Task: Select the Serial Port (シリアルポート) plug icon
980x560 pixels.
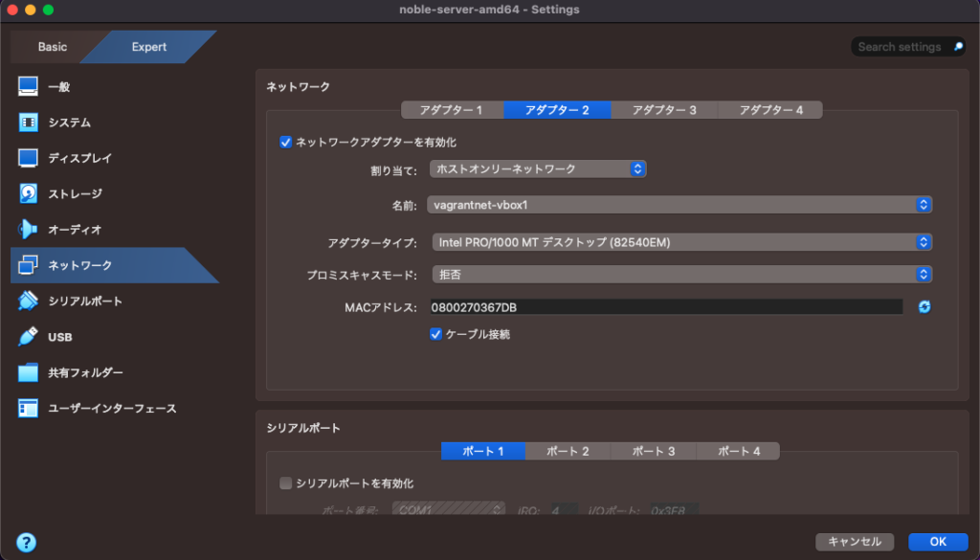Action: click(x=28, y=302)
